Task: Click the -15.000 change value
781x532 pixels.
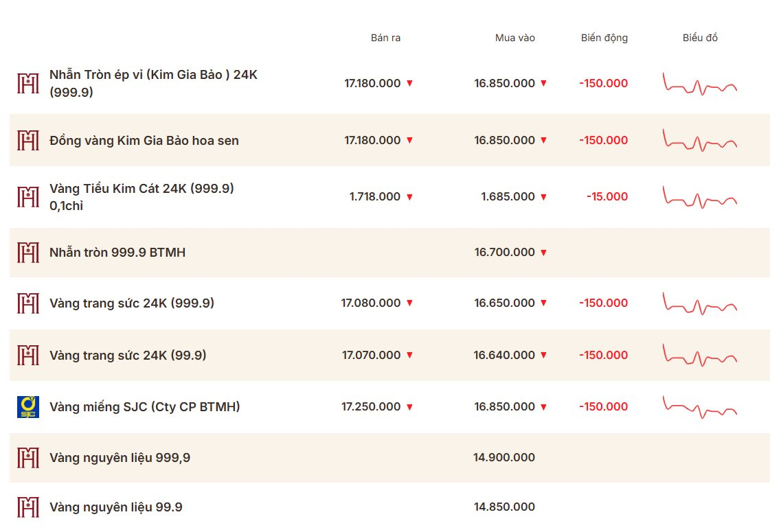Action: (607, 197)
